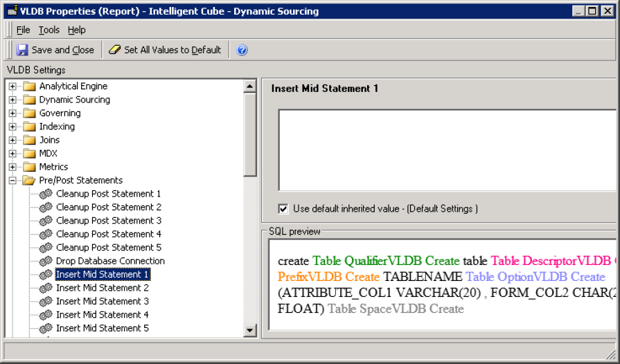Click the Save and Close disk icon
Screen dimensions: 620x364
pos(23,50)
